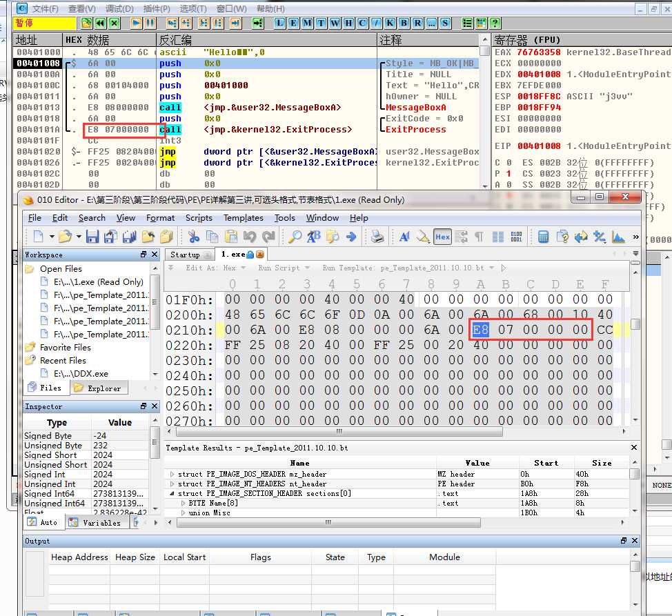Expand struct PE_IMAGE_NT_HEADERS nt_header row
The height and width of the screenshot is (616, 672).
tap(172, 484)
